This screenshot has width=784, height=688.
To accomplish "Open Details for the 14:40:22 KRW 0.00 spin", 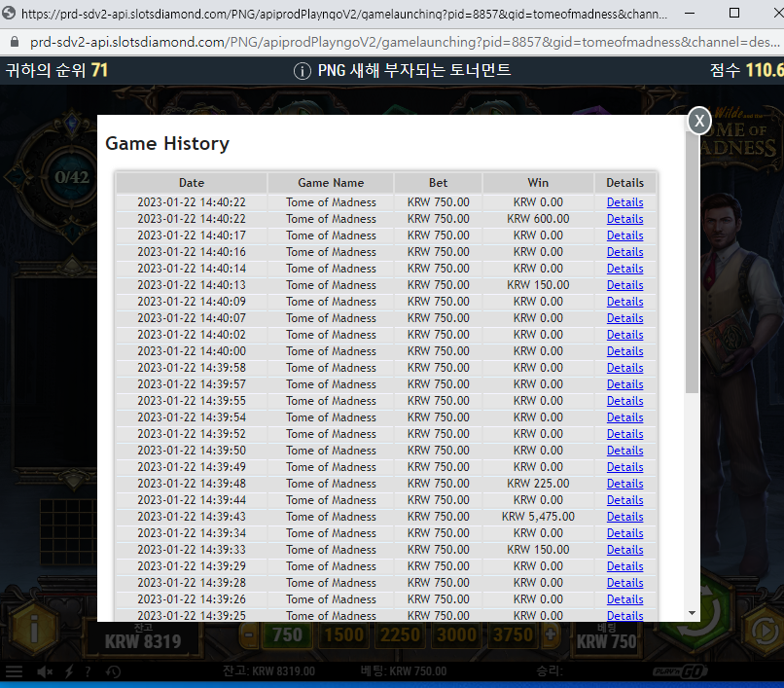I will point(624,202).
